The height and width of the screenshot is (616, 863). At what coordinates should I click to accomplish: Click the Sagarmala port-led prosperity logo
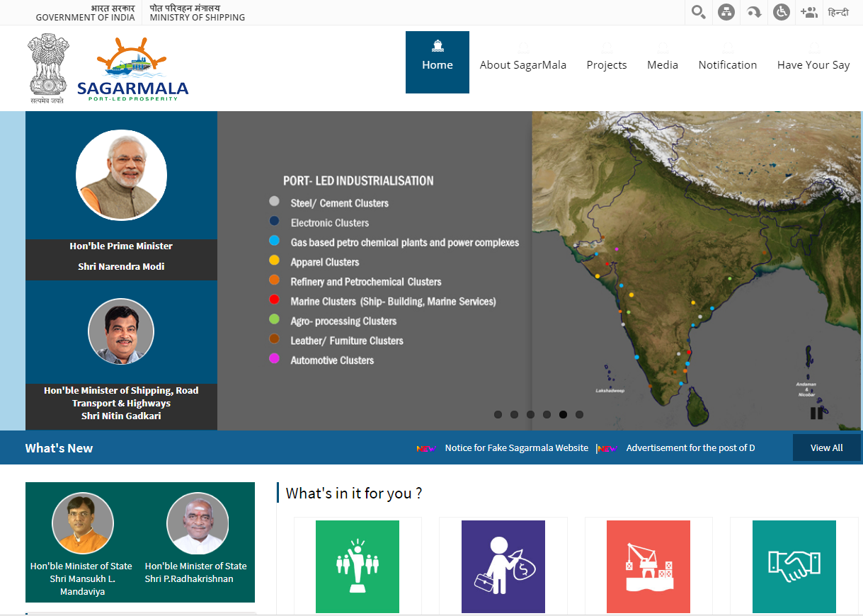pos(132,69)
